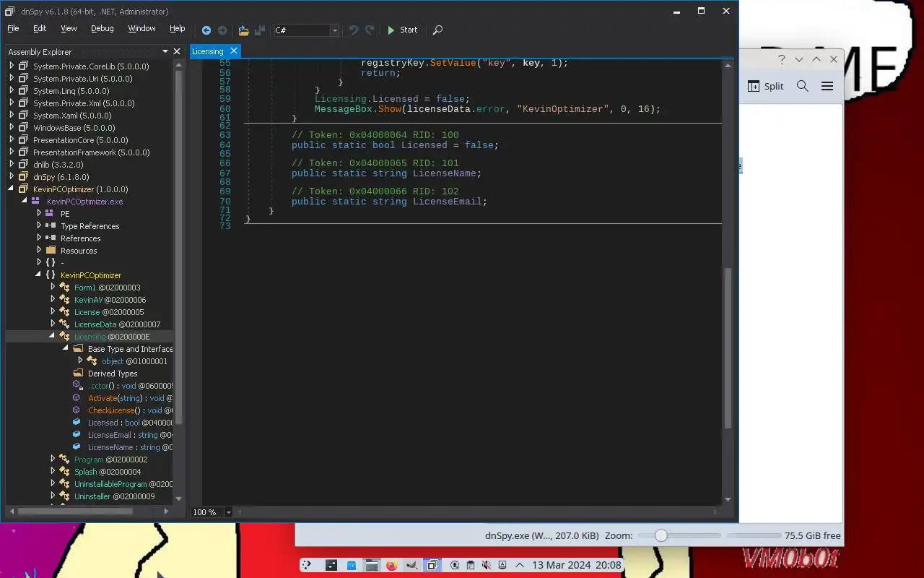Expand the Type References node
Image resolution: width=924 pixels, height=578 pixels.
click(39, 226)
